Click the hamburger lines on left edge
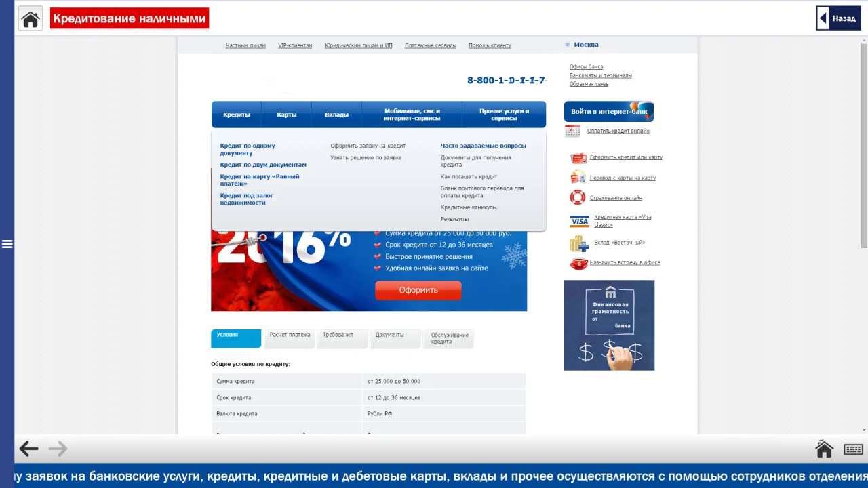This screenshot has width=868, height=488. (7, 244)
